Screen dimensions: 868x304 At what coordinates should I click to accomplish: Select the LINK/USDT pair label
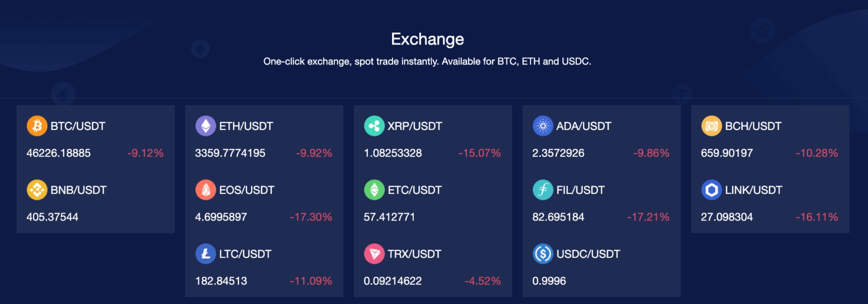753,190
